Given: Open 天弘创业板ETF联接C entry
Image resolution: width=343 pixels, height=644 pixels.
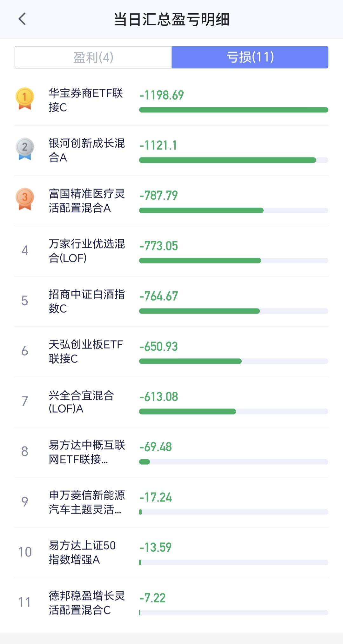Looking at the screenshot, I should [x=86, y=351].
